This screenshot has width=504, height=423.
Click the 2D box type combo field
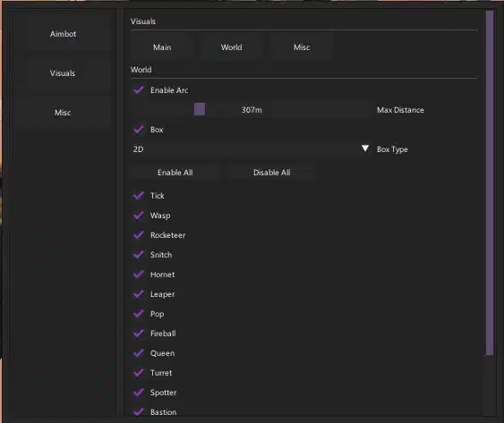click(x=251, y=149)
